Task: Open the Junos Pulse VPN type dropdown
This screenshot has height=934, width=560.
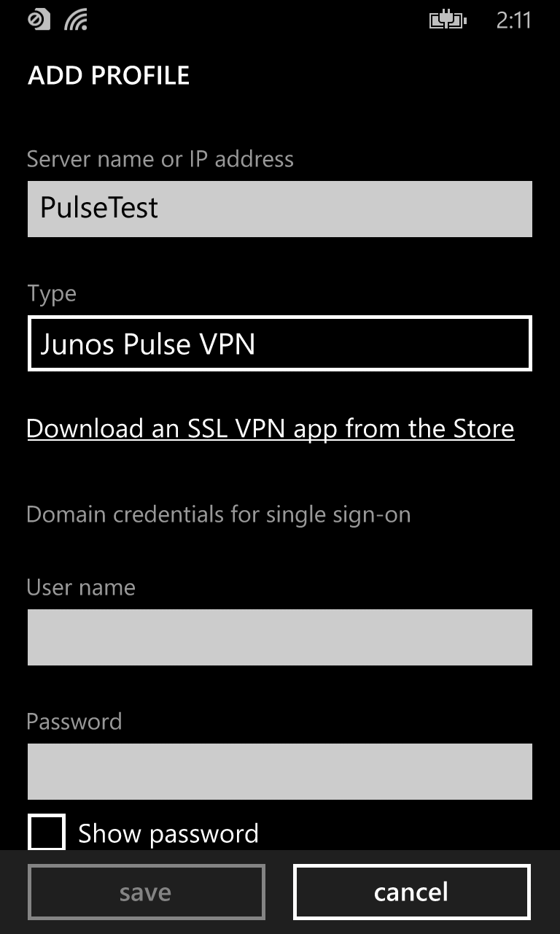Action: (x=279, y=344)
